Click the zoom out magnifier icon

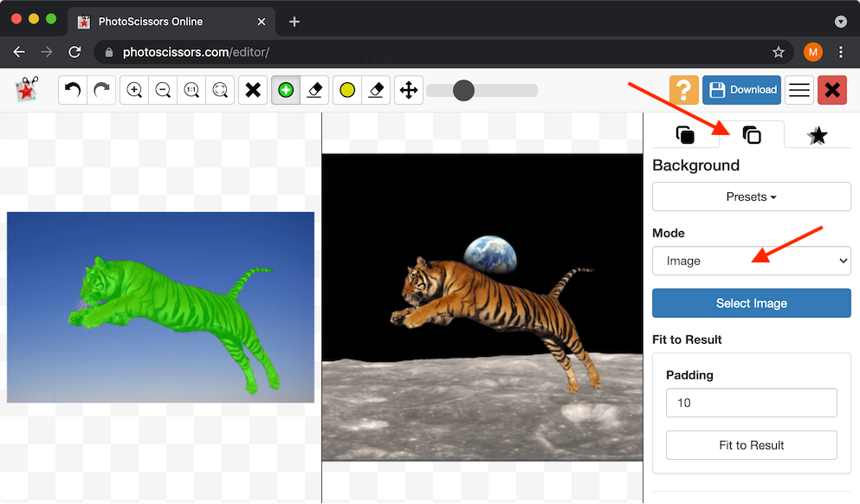click(162, 89)
